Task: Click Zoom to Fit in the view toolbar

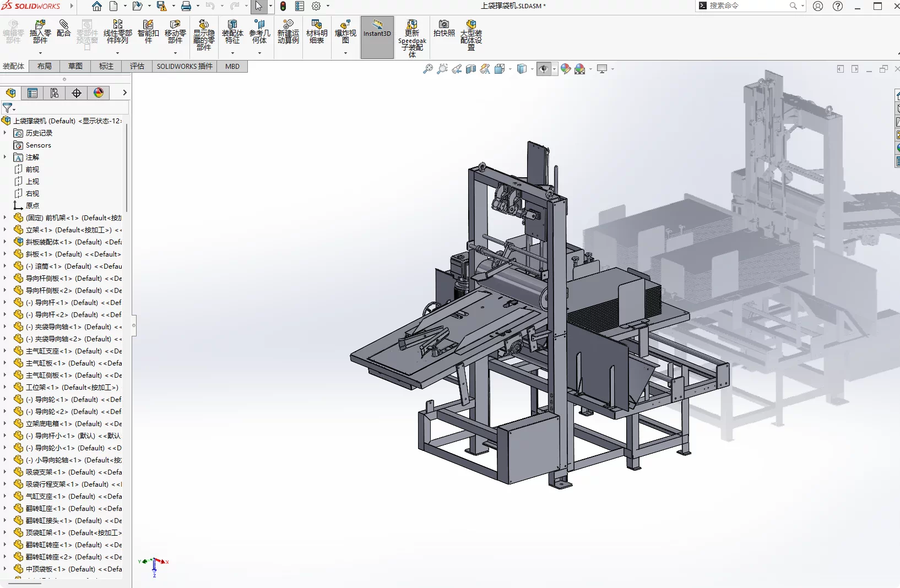Action: (427, 69)
